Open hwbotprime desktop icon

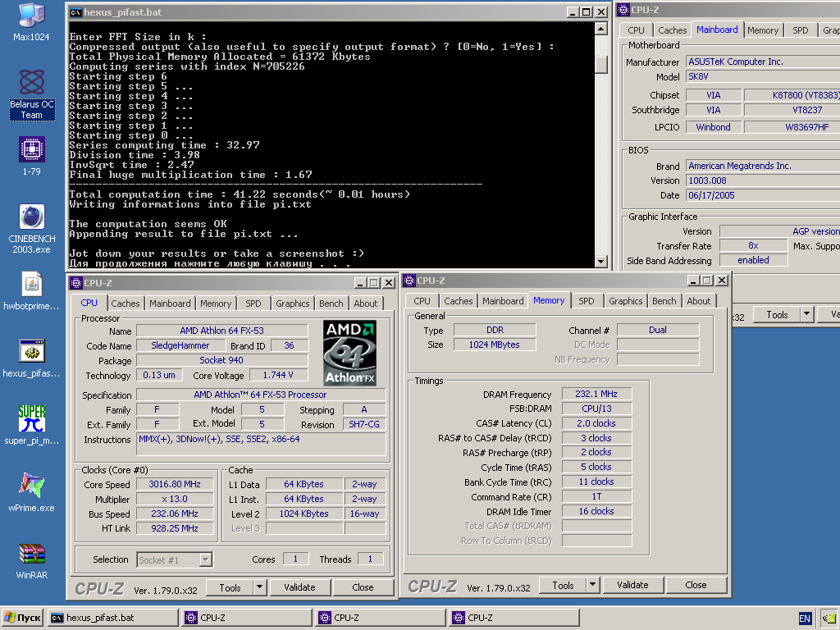(32, 291)
